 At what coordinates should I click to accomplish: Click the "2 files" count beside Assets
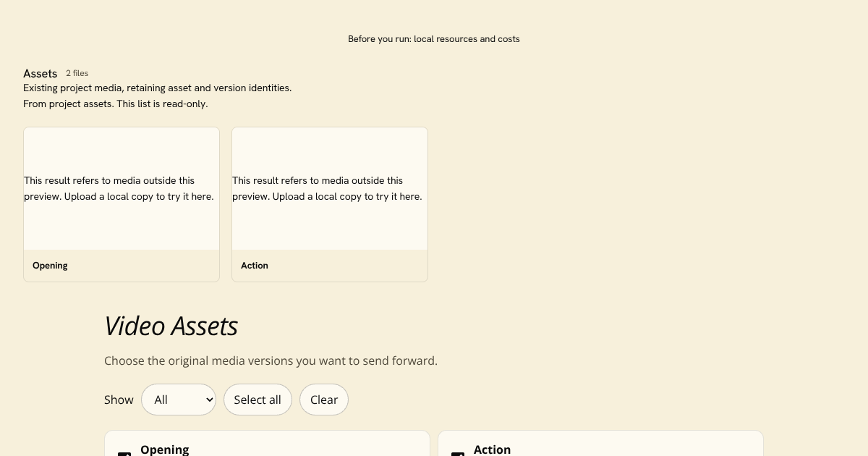77,73
